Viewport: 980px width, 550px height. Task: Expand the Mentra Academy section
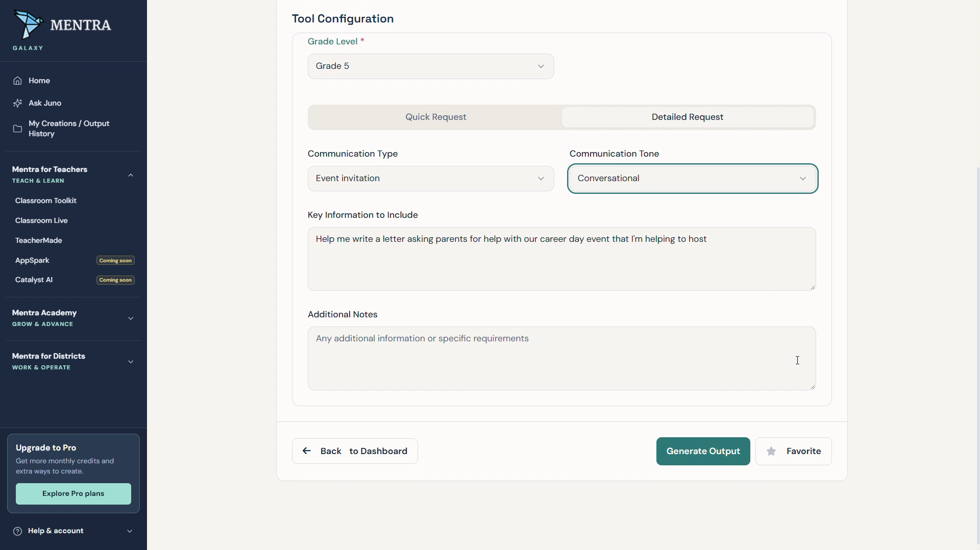(x=131, y=318)
